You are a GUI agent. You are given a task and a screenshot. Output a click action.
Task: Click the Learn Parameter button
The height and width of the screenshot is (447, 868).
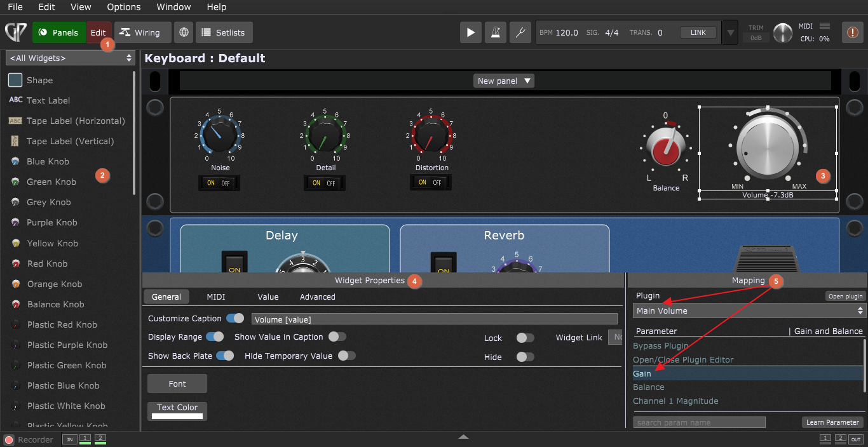832,422
